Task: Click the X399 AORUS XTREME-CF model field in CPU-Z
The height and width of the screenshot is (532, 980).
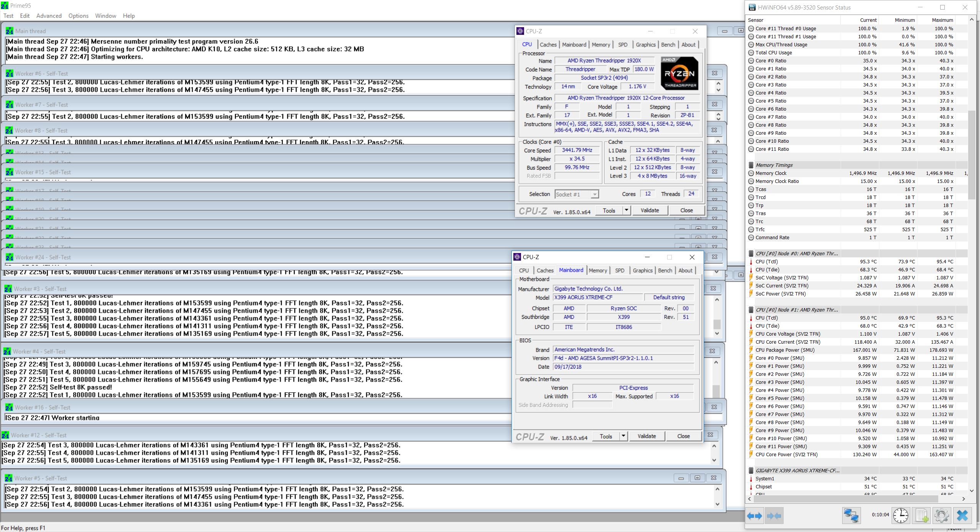Action: click(x=598, y=297)
